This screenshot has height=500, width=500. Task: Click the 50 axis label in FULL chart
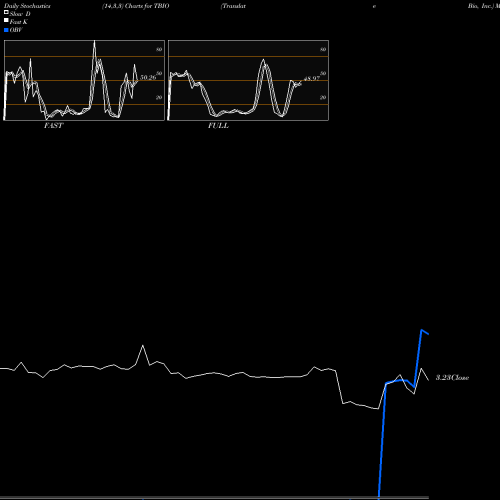[x=323, y=73]
